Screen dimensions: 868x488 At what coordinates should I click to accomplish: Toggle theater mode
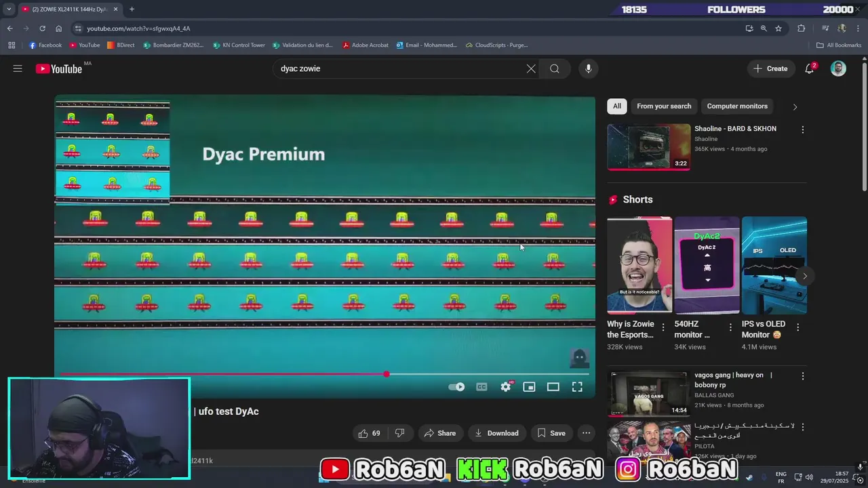(x=553, y=386)
